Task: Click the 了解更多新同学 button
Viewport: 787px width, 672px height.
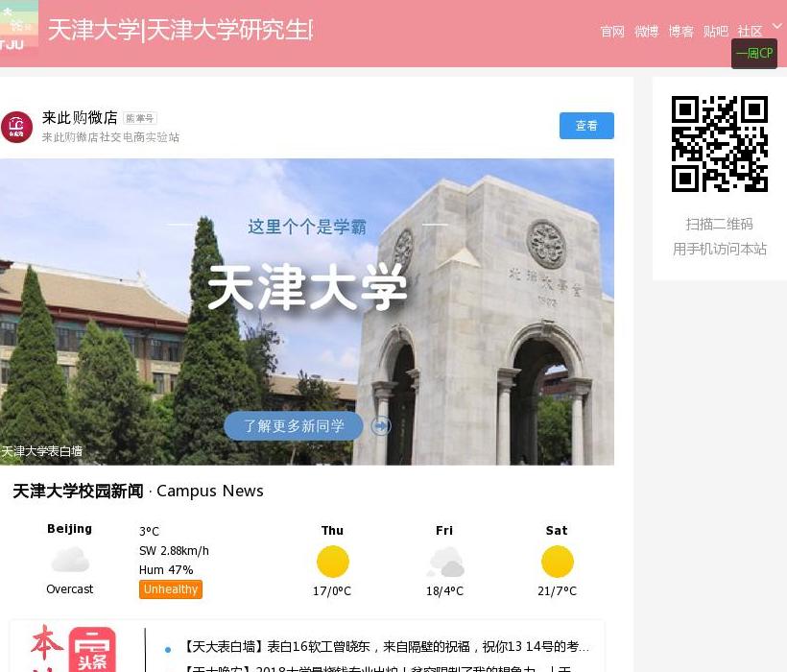Action: [294, 426]
